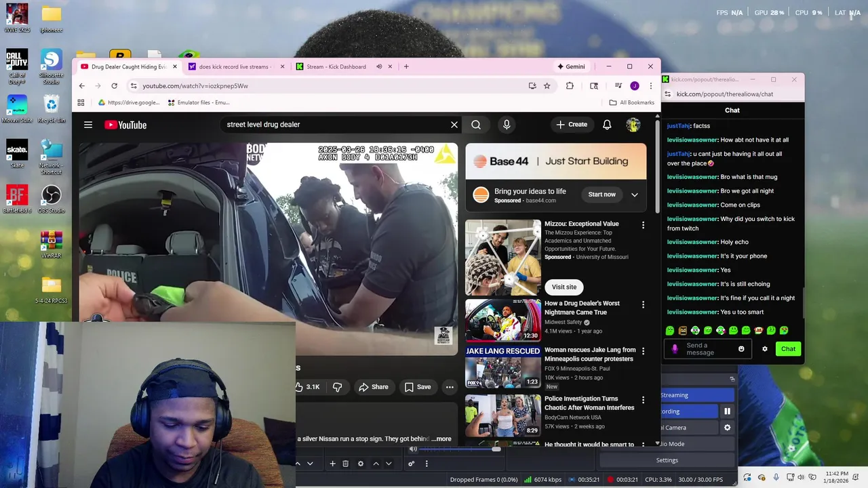Open OBS audio mixer three-dot menu
Viewport: 868px width, 488px height.
(x=427, y=464)
